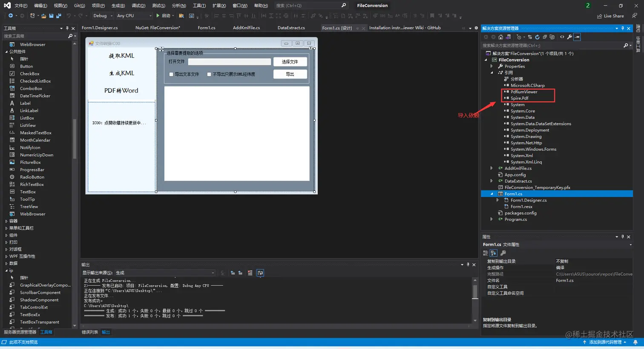Collapse the 引用 references node
This screenshot has height=349, width=644.
coord(492,73)
